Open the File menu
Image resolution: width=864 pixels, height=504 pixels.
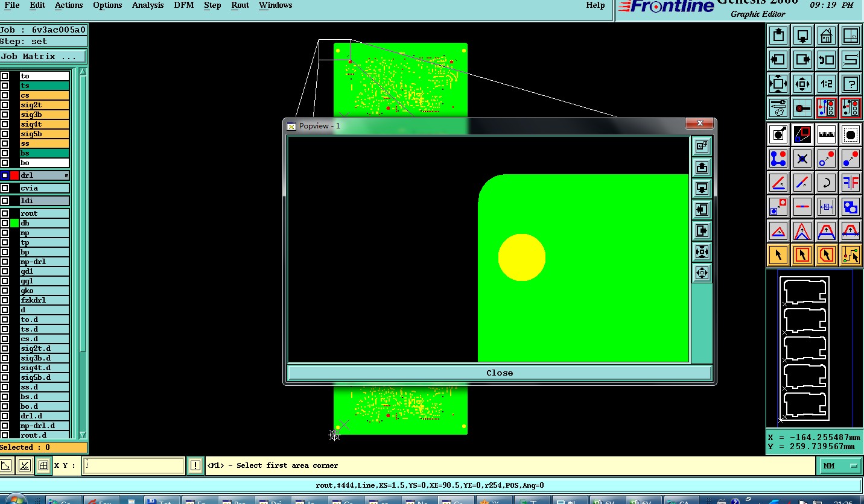(12, 5)
